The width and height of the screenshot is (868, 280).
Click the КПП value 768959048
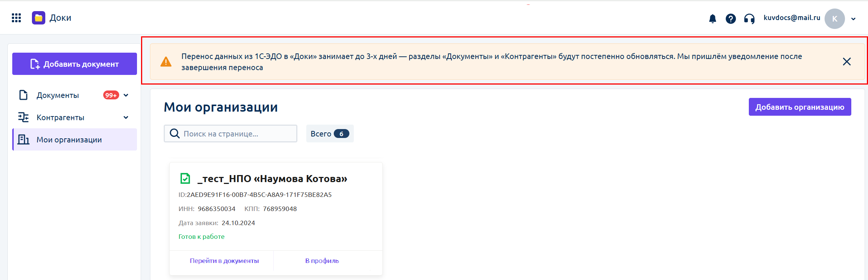point(280,209)
